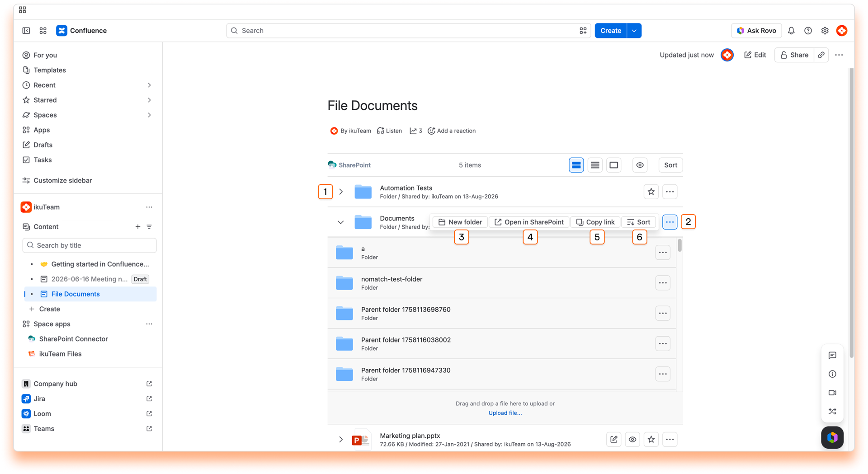The width and height of the screenshot is (868, 474).
Task: Open the help question mark icon
Action: [808, 31]
